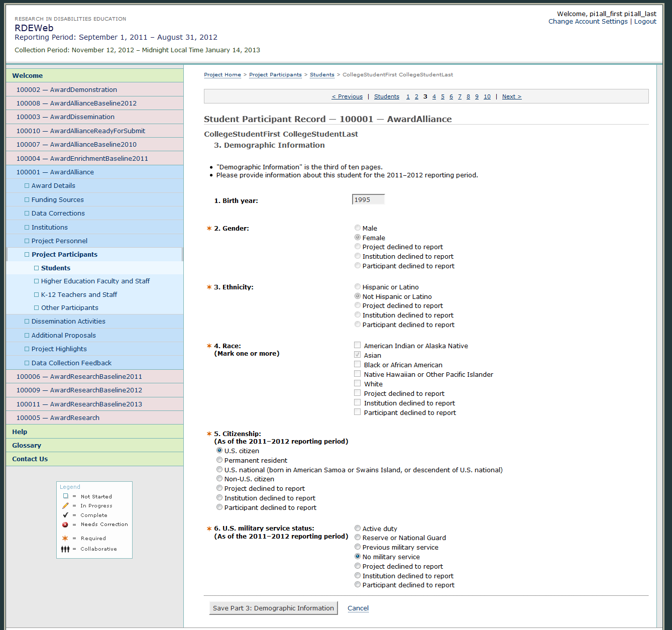672x630 pixels.
Task: Expand the 100005 — AwardResearch award
Action: (58, 418)
